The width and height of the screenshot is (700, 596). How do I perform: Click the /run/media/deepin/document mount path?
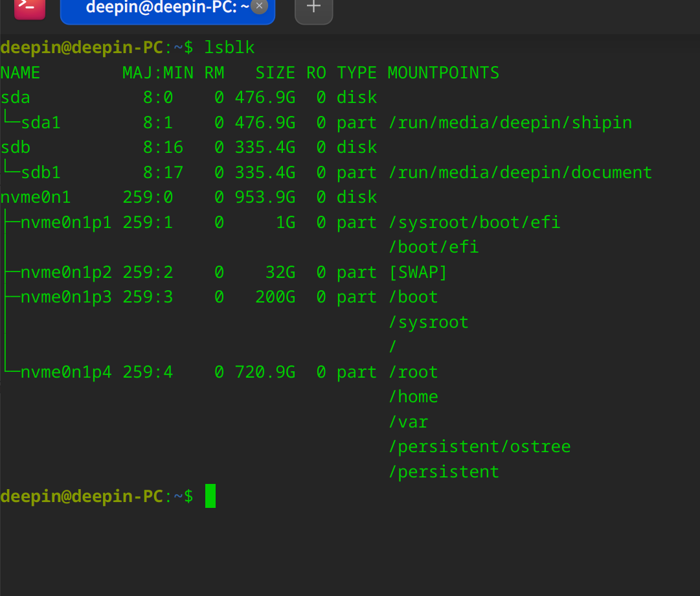coord(520,172)
